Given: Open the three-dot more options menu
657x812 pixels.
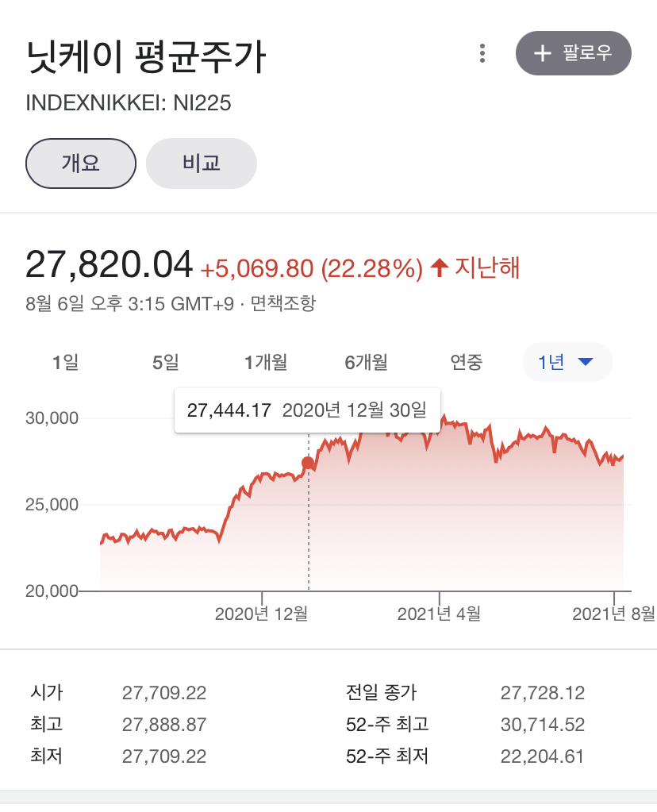Looking at the screenshot, I should [x=482, y=54].
